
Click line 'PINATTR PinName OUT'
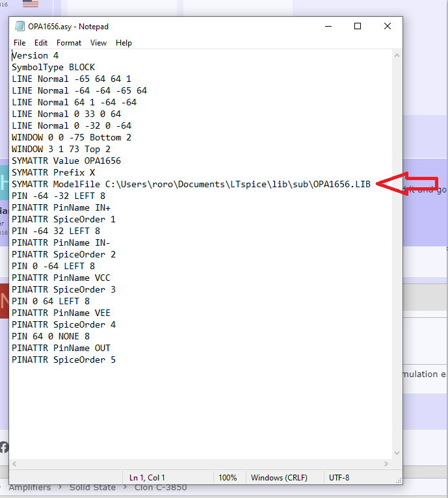click(x=61, y=348)
